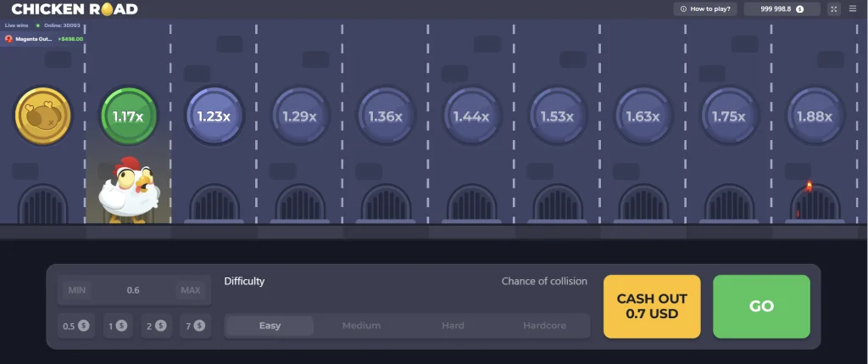
Task: Set bet to MIN
Action: tap(77, 290)
